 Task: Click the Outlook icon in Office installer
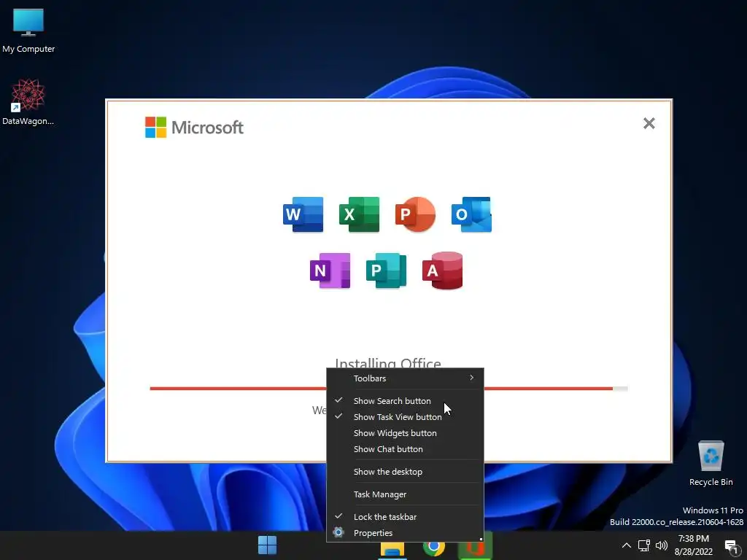click(x=472, y=214)
